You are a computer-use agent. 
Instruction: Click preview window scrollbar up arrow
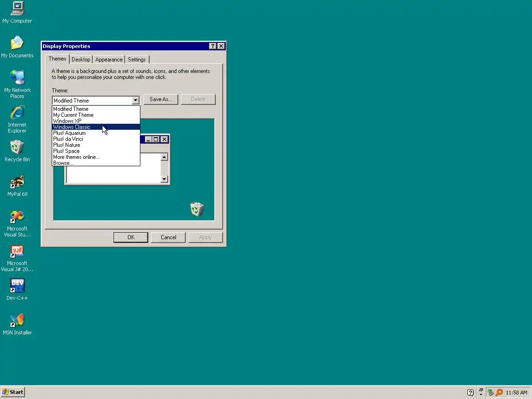click(x=164, y=157)
